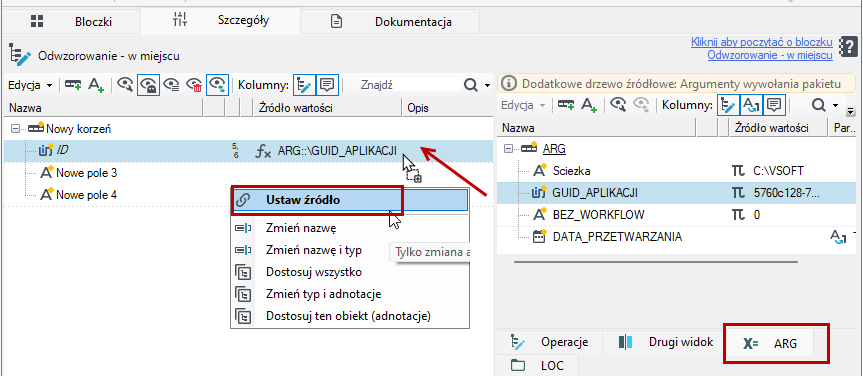Click the ARG::\GUID_APLIKACJI source value
This screenshot has height=376, width=863.
coord(337,151)
